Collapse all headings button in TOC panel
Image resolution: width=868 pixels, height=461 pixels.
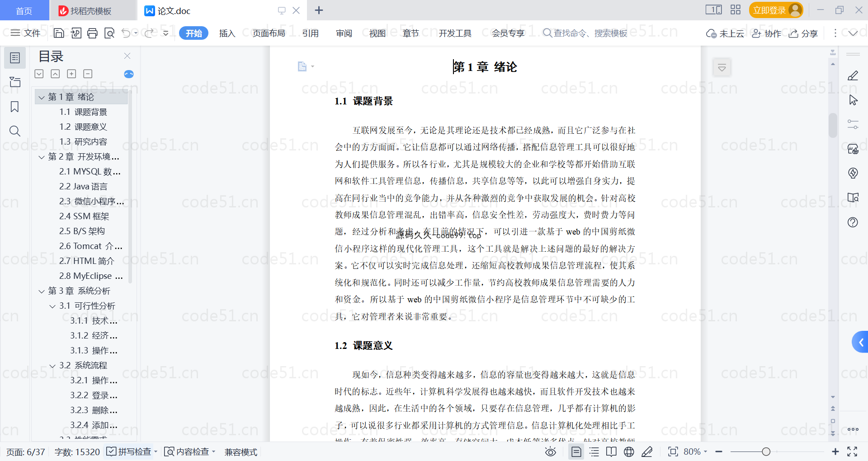click(55, 74)
